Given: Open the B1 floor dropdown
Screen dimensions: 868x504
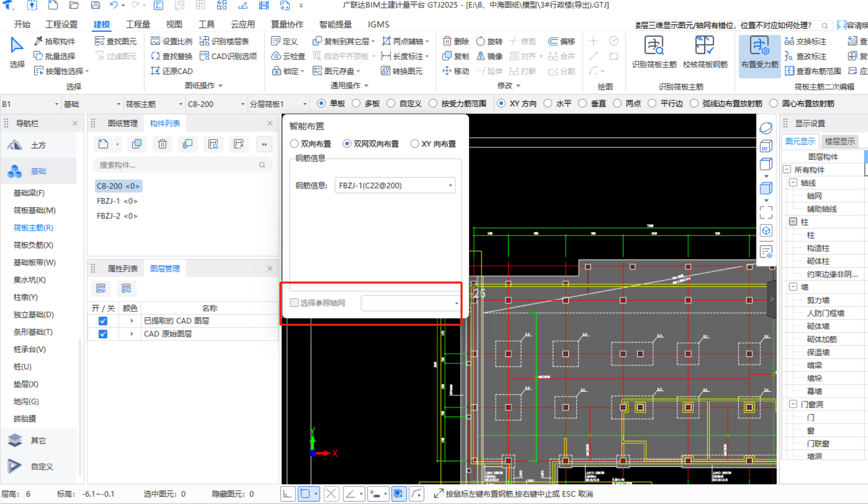Looking at the screenshot, I should point(30,104).
